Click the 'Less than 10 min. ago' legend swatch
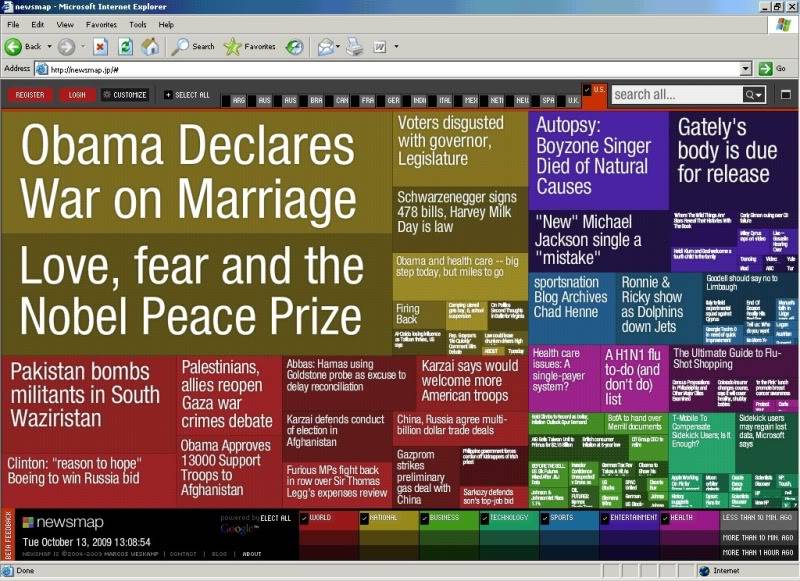The width and height of the screenshot is (800, 581). tap(757, 518)
